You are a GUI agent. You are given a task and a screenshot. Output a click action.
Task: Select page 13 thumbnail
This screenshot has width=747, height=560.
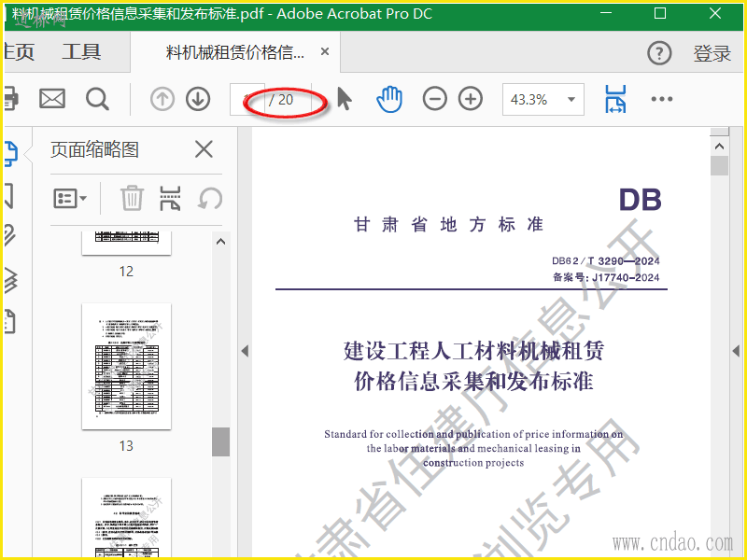[x=126, y=366]
